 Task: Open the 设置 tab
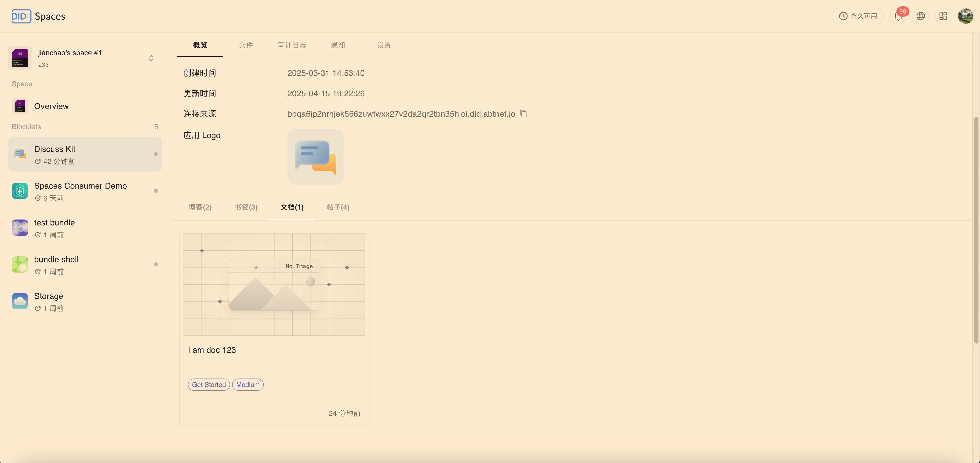[384, 45]
